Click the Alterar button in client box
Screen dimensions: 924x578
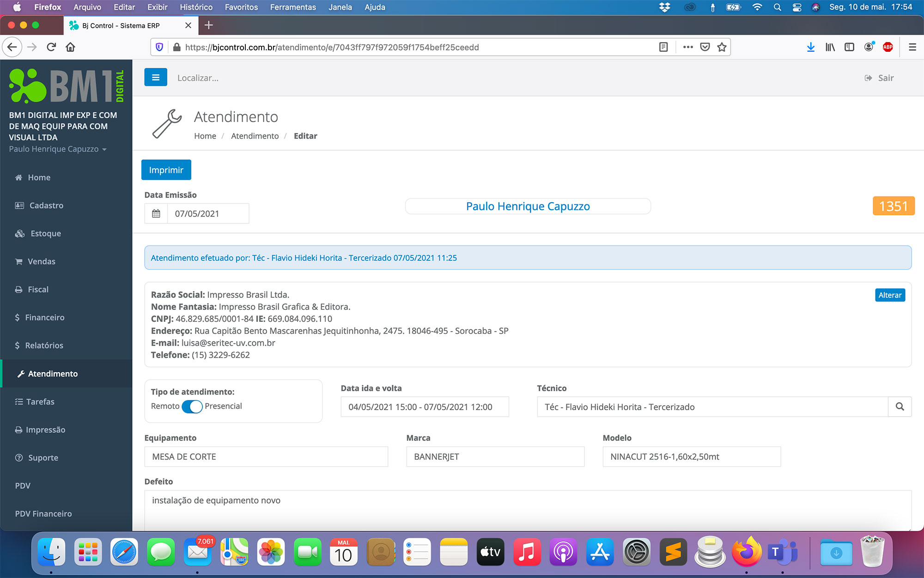pos(889,295)
